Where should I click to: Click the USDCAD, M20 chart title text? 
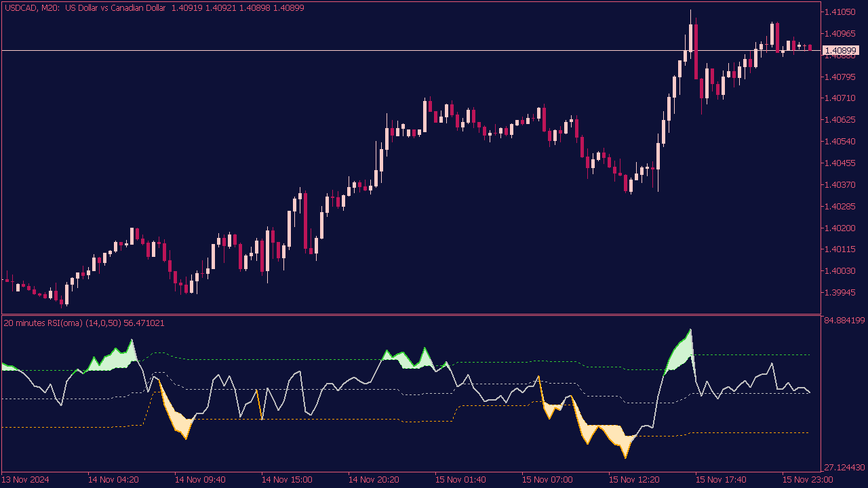pos(154,8)
